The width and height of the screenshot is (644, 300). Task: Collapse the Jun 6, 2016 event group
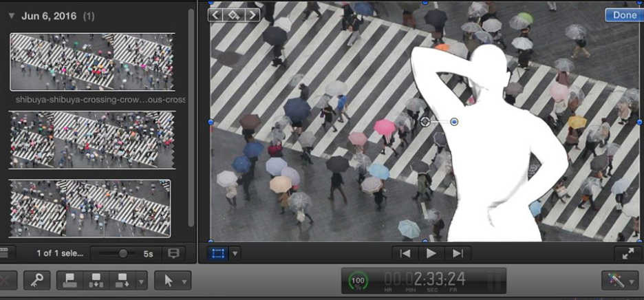coord(11,15)
